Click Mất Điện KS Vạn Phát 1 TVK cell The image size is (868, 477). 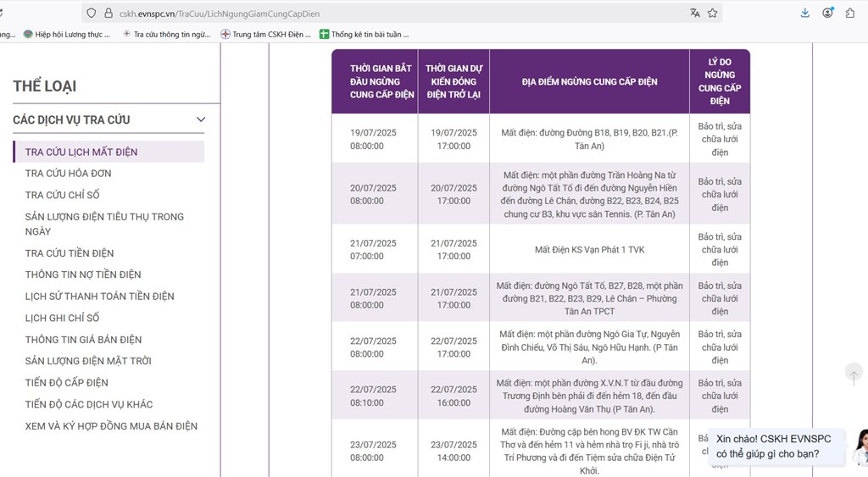coord(590,250)
